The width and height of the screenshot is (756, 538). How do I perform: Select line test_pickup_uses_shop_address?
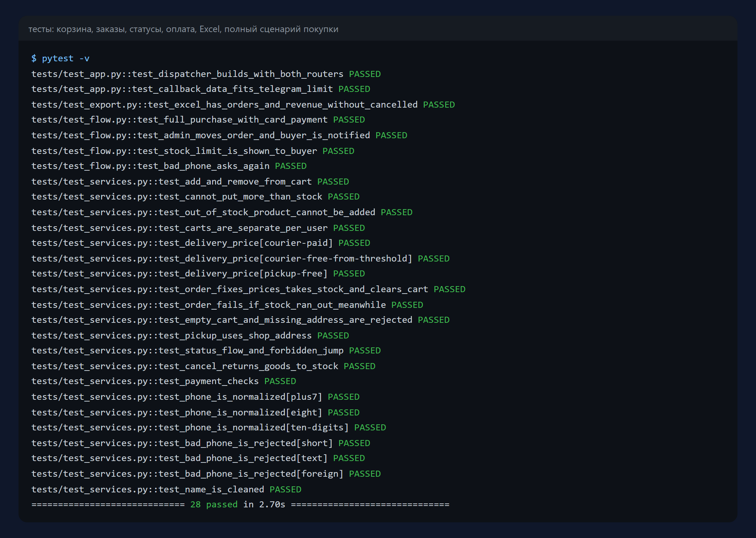[x=190, y=336]
